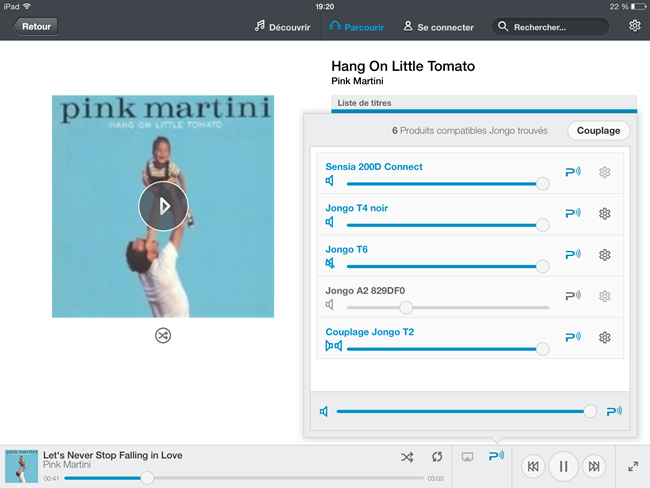Click now playing album thumbnail
Viewport: 650px width, 488px height.
coord(22,466)
